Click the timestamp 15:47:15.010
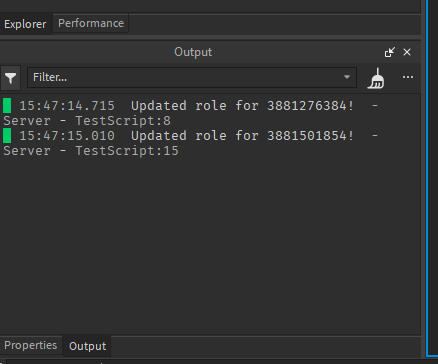Viewport: 438px width, 364px height. [67, 136]
